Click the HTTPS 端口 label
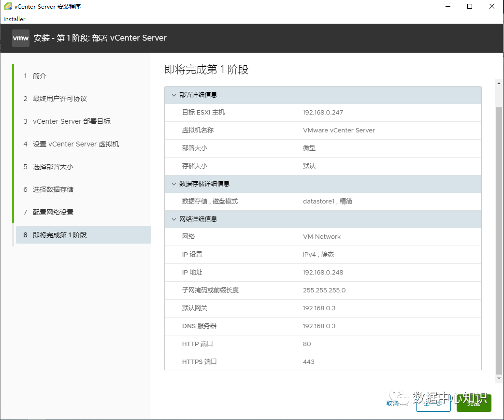This screenshot has height=420, width=504. [199, 362]
